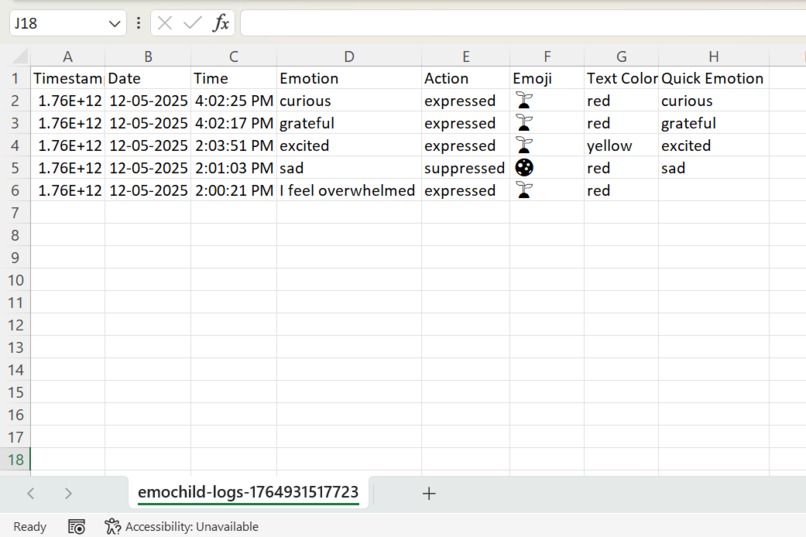
Task: Select column B header
Action: coord(148,57)
